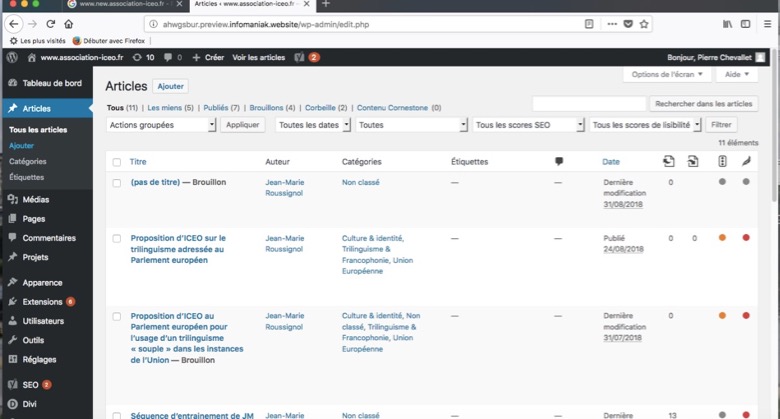Click incoming internal links column icon

click(693, 161)
